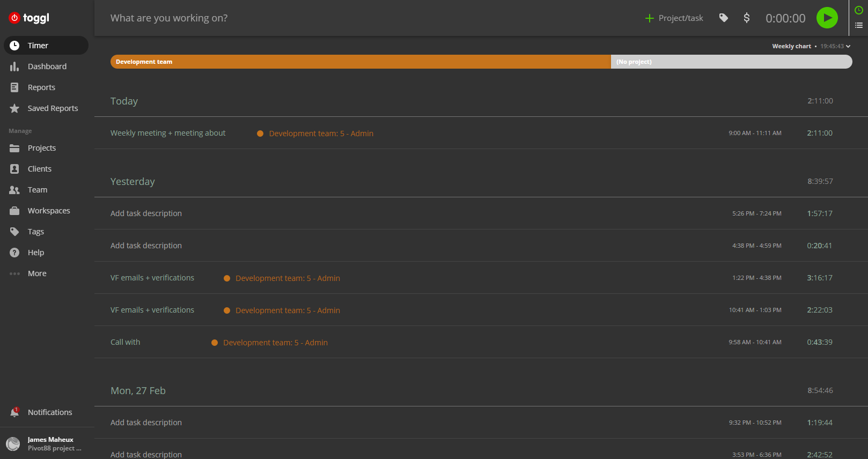Click Mon, 27 Feb date heading

tap(138, 391)
